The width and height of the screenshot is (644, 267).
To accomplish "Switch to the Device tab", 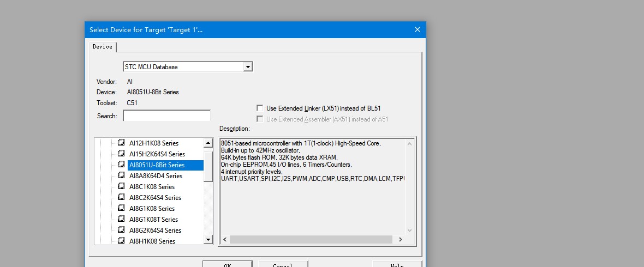I will 102,47.
